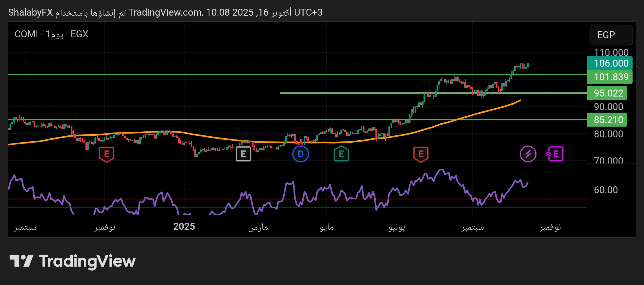Click the 2025 year label on the time axis
The image size is (644, 285).
[184, 227]
